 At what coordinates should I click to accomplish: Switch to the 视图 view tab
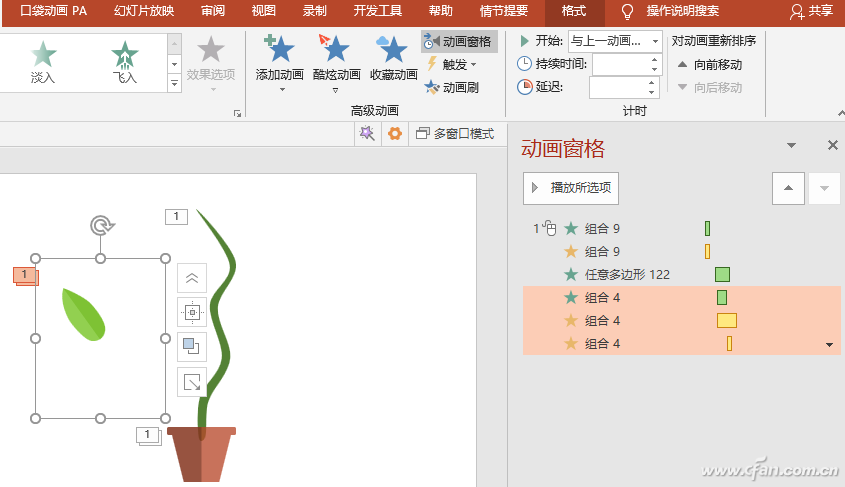[x=264, y=11]
